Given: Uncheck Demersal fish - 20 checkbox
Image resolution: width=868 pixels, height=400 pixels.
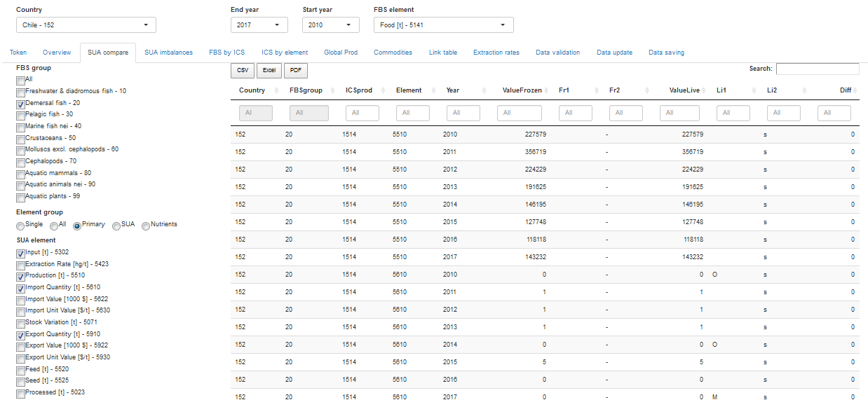Looking at the screenshot, I should (x=21, y=104).
